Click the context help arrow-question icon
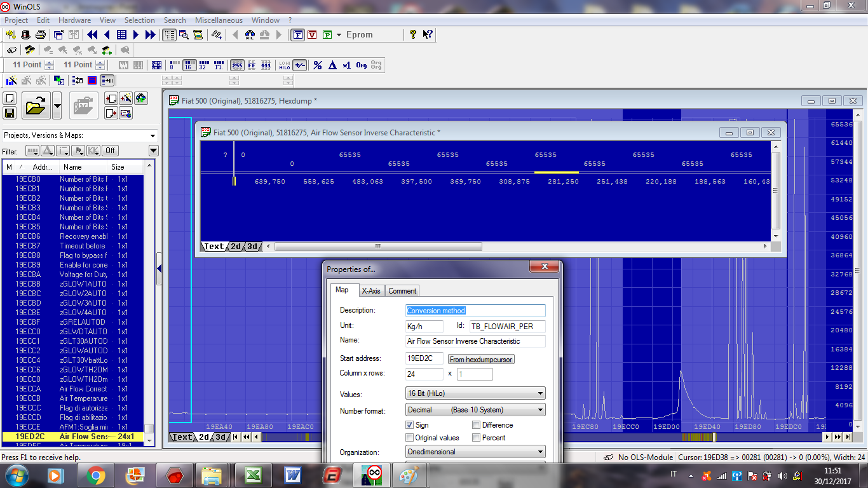Image resolution: width=868 pixels, height=488 pixels. click(x=428, y=35)
